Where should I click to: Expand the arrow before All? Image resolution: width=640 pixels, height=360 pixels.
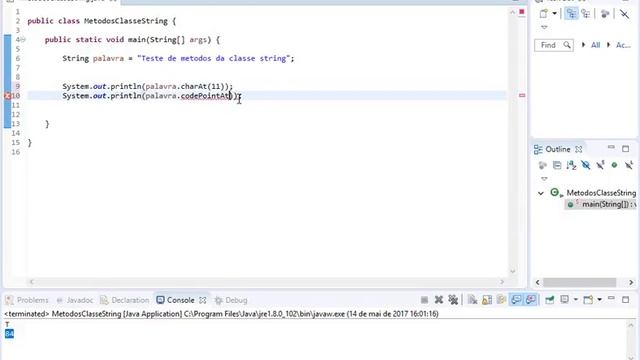tap(583, 45)
